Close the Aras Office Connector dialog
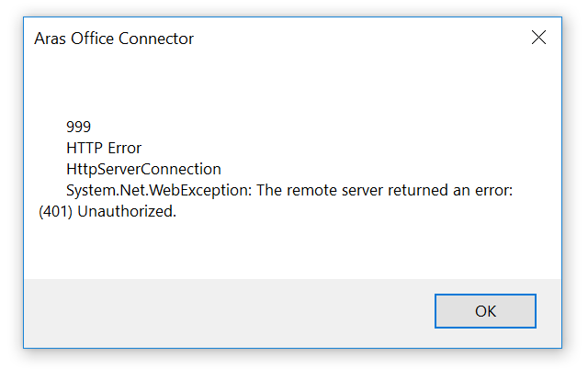The height and width of the screenshot is (379, 588). (x=538, y=38)
